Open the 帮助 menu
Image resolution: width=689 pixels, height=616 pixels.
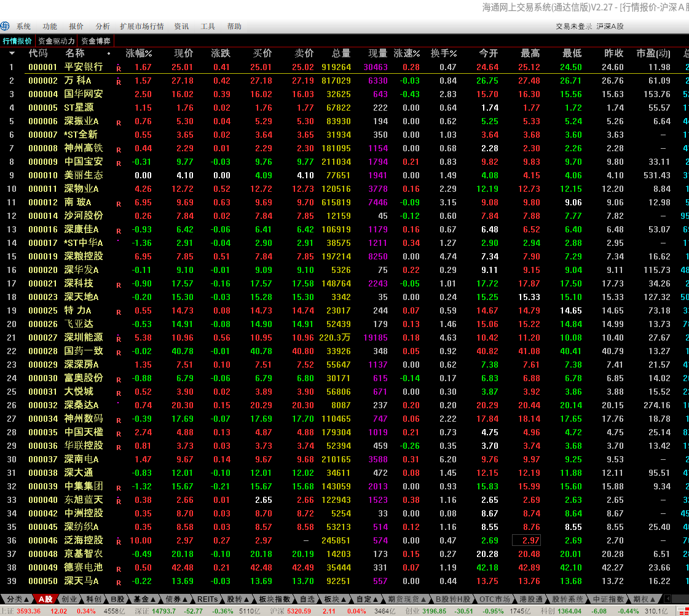(x=234, y=26)
